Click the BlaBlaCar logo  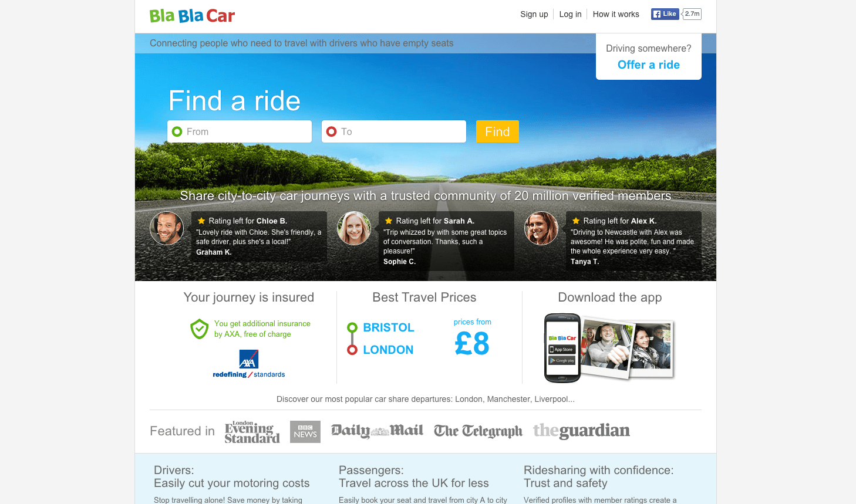192,16
